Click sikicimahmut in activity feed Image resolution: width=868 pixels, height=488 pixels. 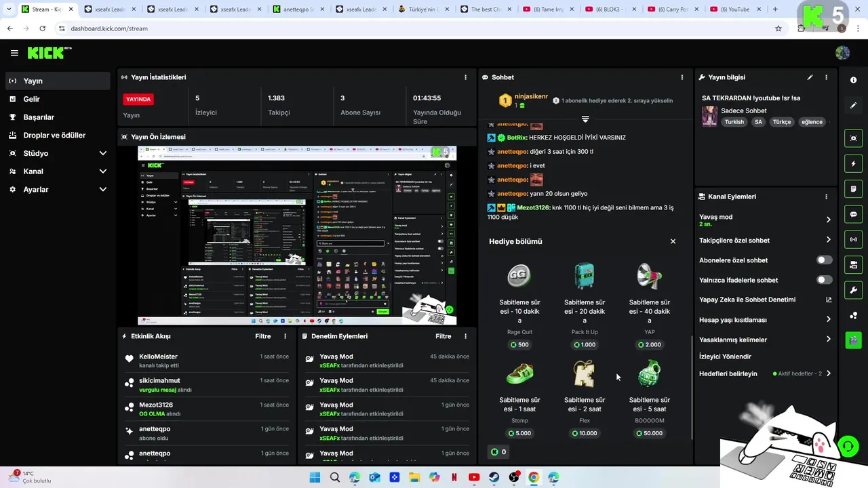coord(159,380)
